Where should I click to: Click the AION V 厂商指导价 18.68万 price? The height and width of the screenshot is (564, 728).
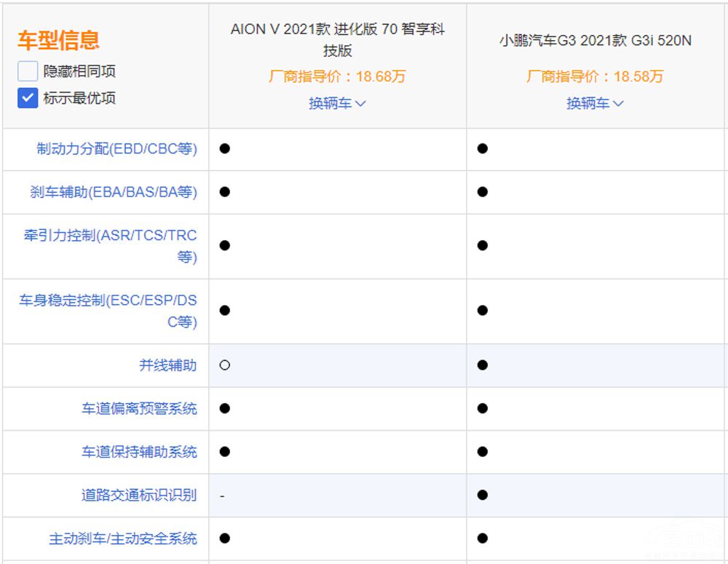click(337, 76)
